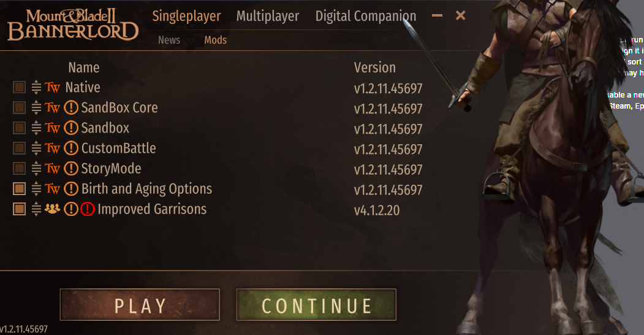The height and width of the screenshot is (335, 644).
Task: Enable the CustomBattle module checkbox
Action: [x=20, y=148]
